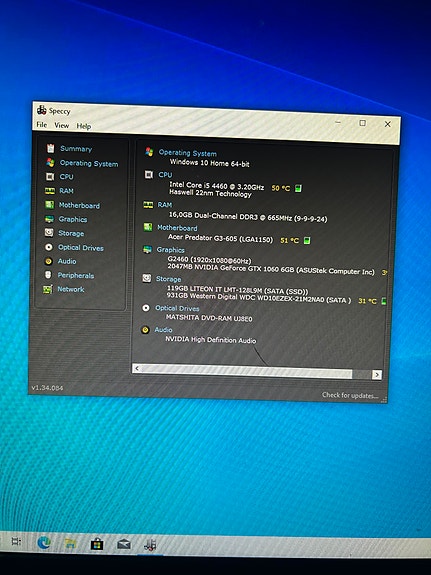Click the CPU icon beside summary CPU heading
The image size is (431, 575).
(149, 175)
